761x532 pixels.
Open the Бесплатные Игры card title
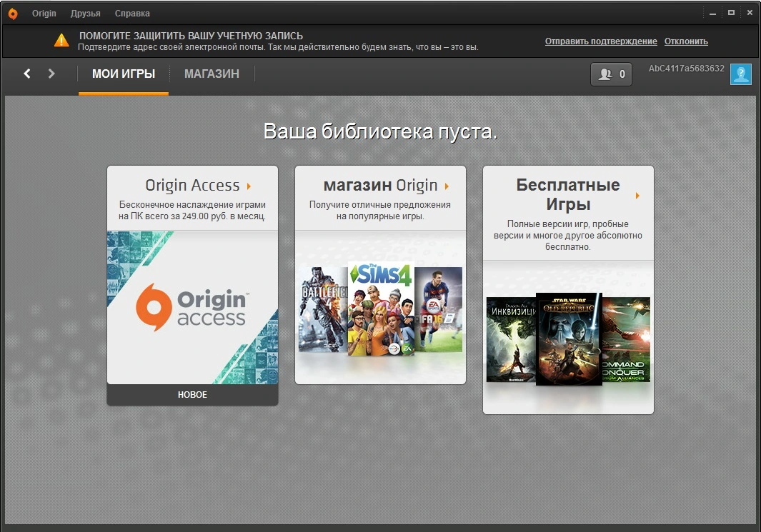coord(568,194)
